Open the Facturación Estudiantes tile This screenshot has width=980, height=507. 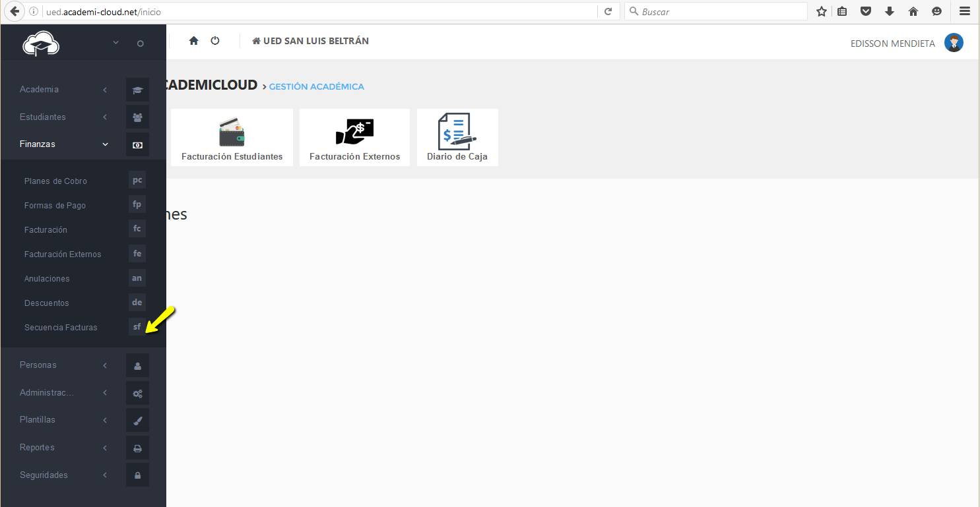pos(232,137)
